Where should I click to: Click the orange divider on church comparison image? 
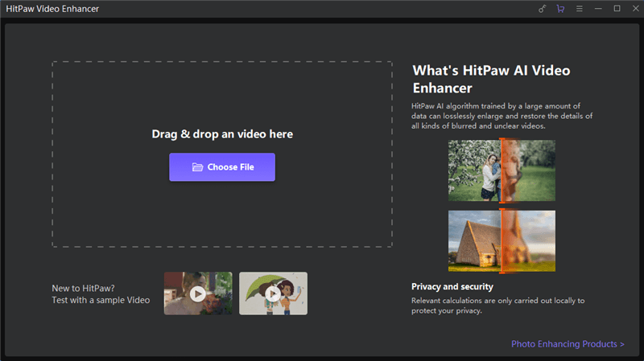click(x=502, y=241)
